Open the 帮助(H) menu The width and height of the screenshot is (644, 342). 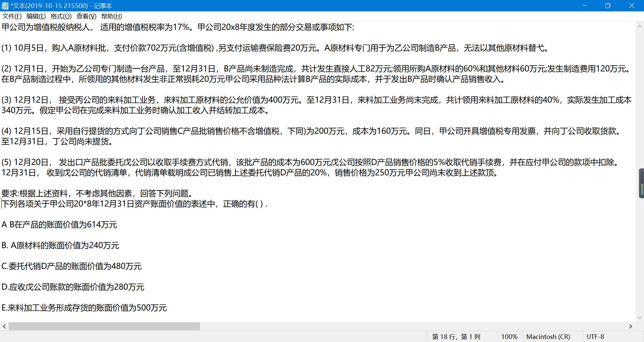point(111,16)
